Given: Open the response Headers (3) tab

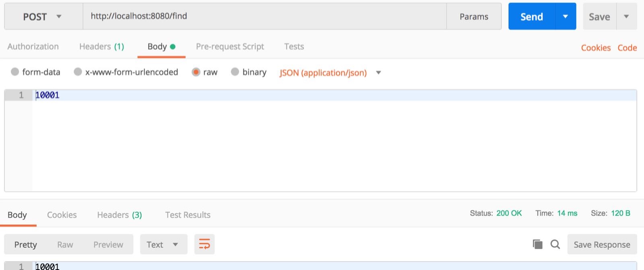Looking at the screenshot, I should pyautogui.click(x=120, y=215).
